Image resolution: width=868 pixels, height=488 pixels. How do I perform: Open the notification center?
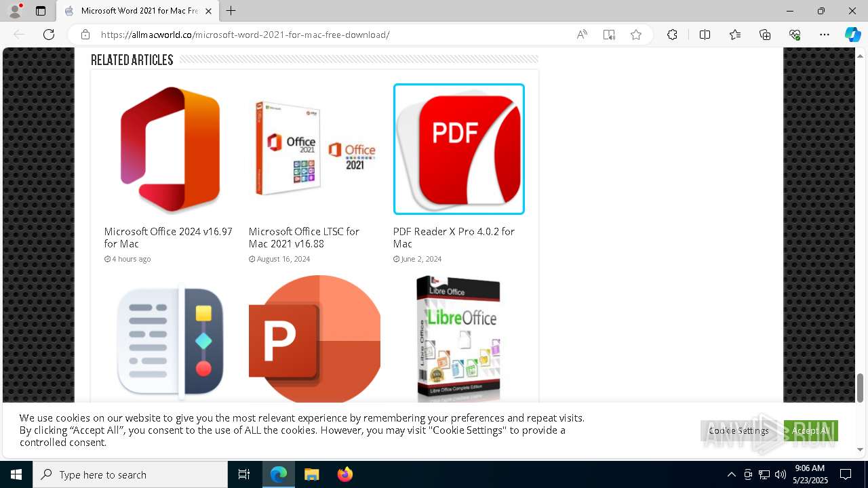coord(846,474)
